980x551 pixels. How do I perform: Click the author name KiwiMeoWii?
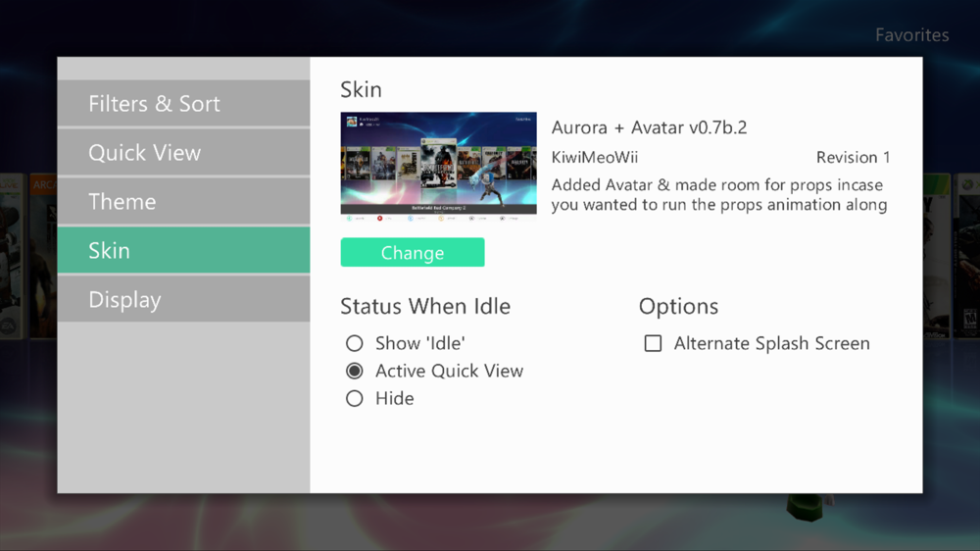click(595, 157)
